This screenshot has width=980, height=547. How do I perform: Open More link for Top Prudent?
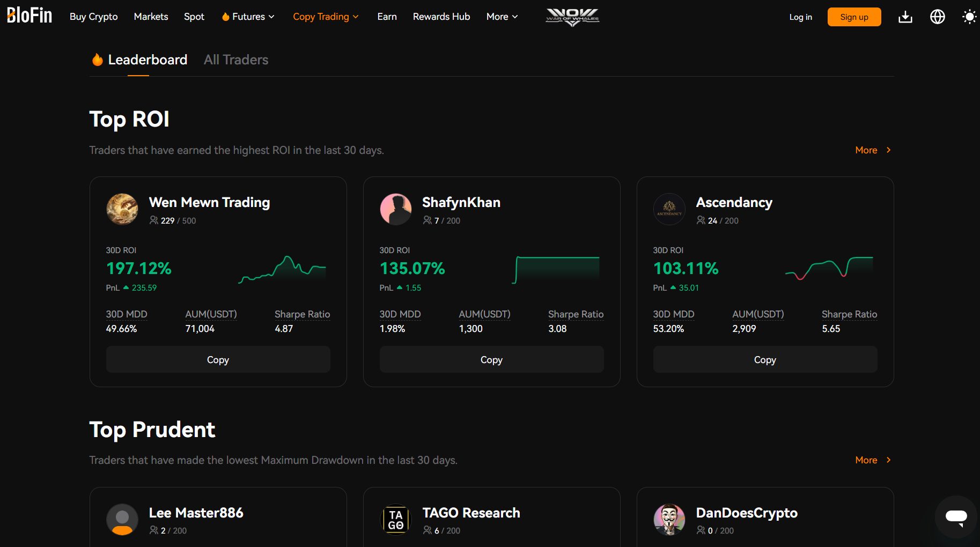(x=873, y=460)
